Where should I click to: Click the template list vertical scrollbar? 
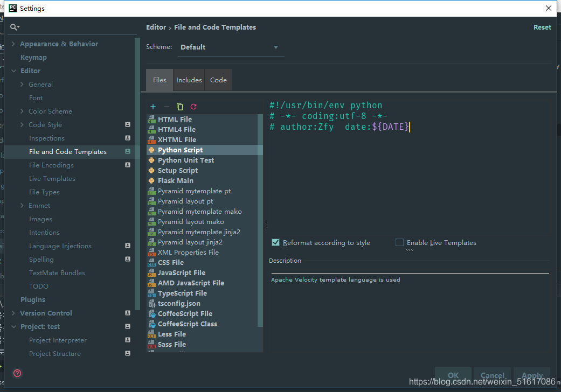coord(260,220)
